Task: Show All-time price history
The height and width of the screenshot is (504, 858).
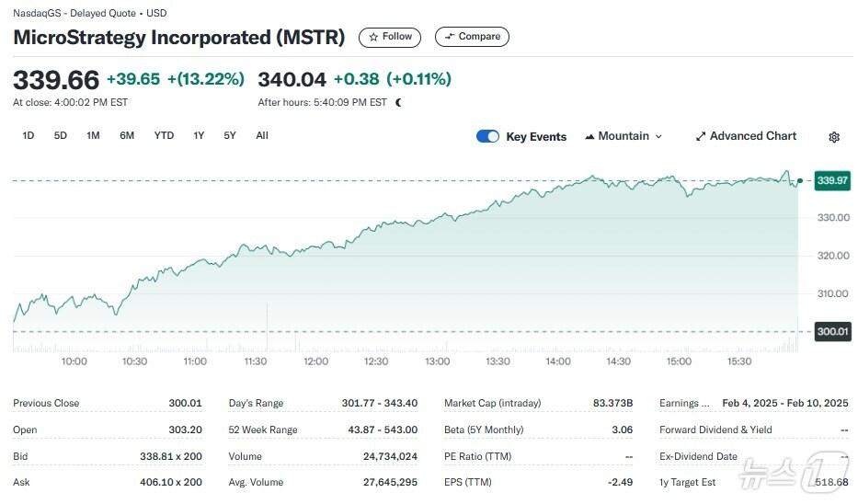Action: pos(262,135)
